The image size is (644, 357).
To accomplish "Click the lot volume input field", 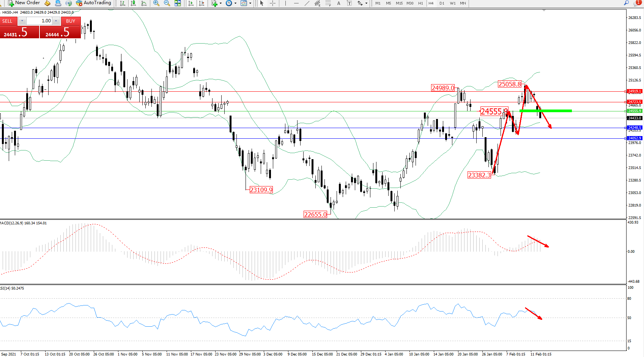I will 39,21.
